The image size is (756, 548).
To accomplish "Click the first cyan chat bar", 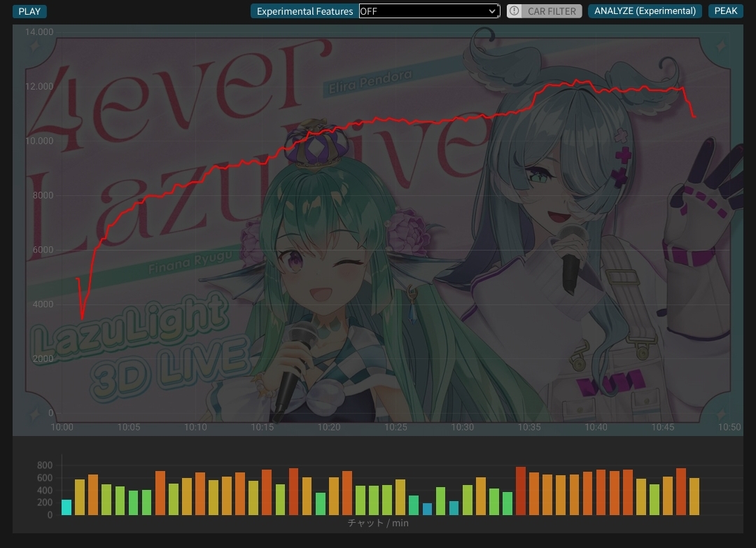I will (66, 507).
